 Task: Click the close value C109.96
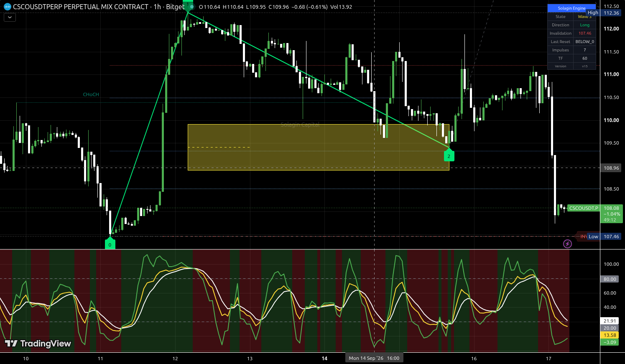coord(278,7)
